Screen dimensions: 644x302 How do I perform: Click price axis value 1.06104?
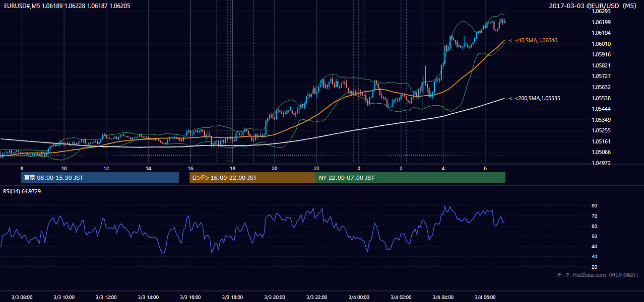click(x=600, y=33)
